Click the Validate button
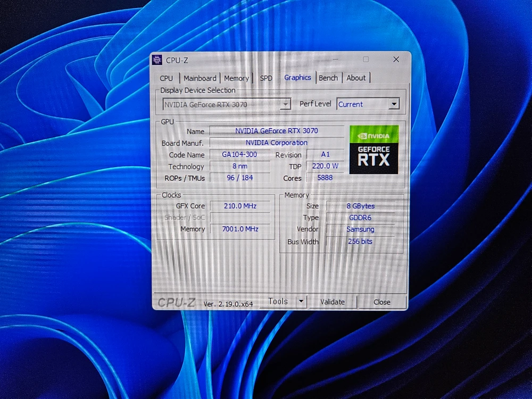Image resolution: width=532 pixels, height=399 pixels. point(332,302)
